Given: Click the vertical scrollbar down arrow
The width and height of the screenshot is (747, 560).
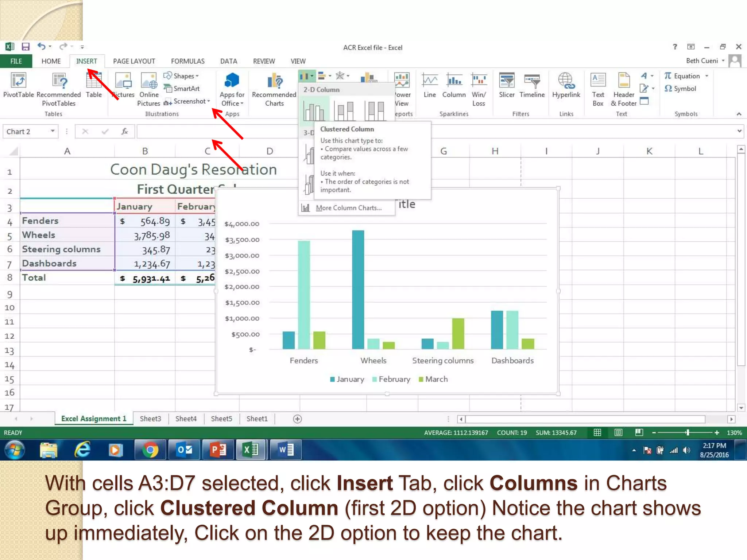Looking at the screenshot, I should click(x=741, y=408).
